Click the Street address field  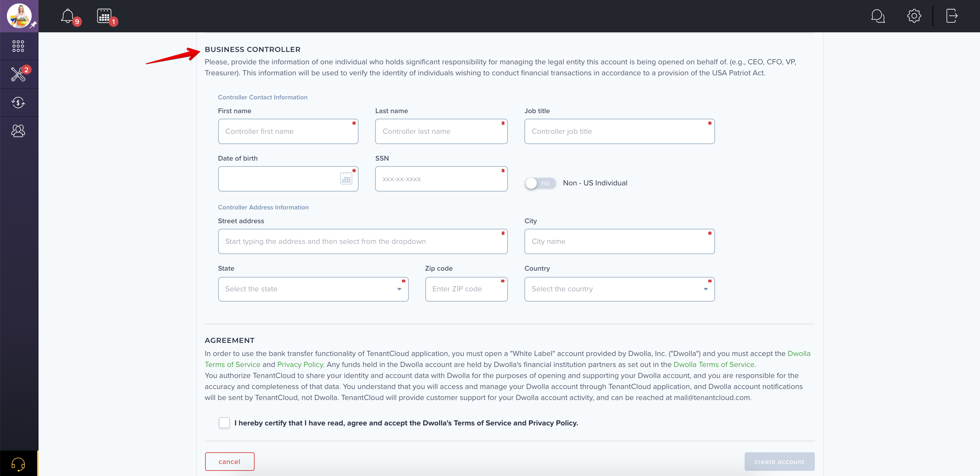pyautogui.click(x=363, y=241)
